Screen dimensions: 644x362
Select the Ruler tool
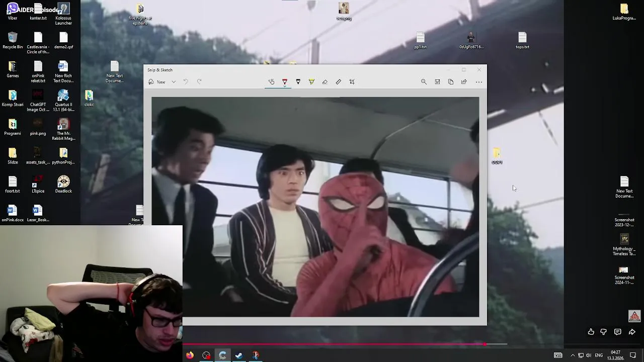point(338,82)
